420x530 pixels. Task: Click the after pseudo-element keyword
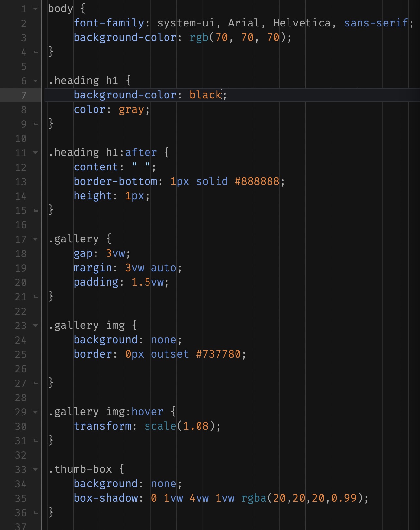click(x=141, y=152)
